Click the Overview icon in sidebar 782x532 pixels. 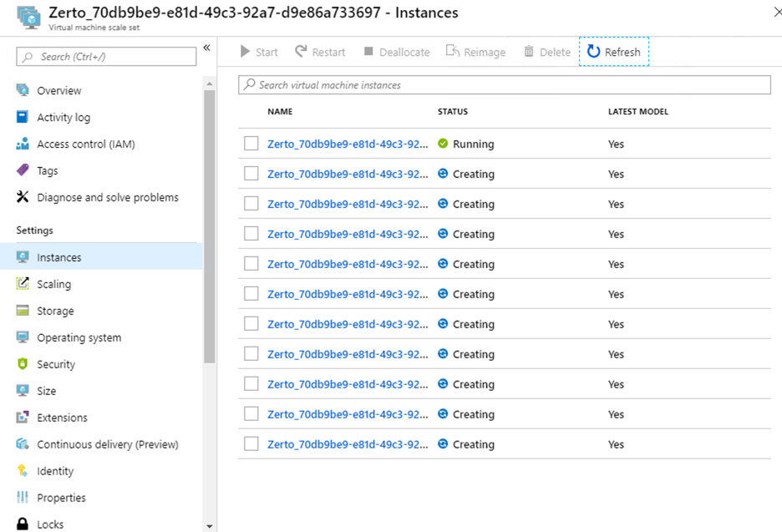(x=23, y=90)
